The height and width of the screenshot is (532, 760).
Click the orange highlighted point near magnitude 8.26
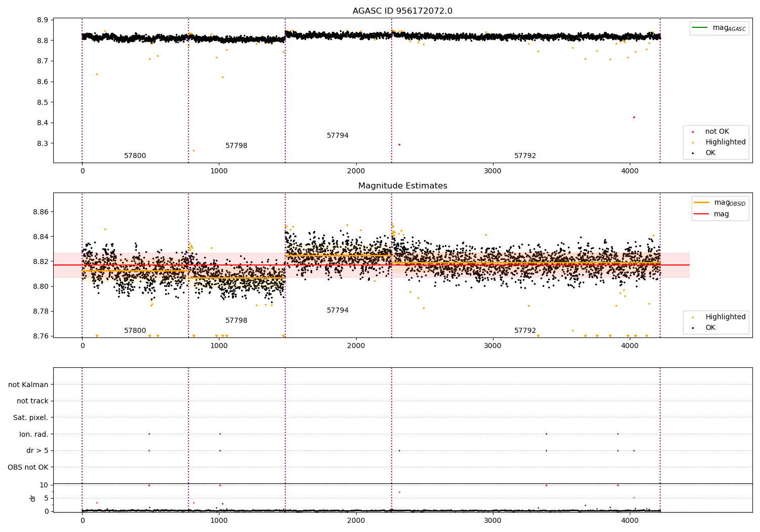[x=194, y=150]
